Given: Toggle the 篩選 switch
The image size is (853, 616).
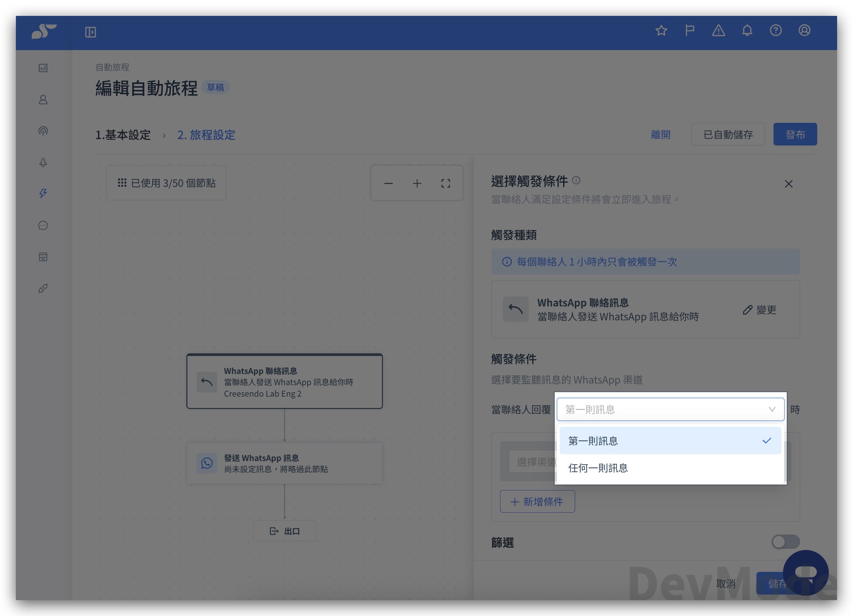Looking at the screenshot, I should (x=785, y=541).
